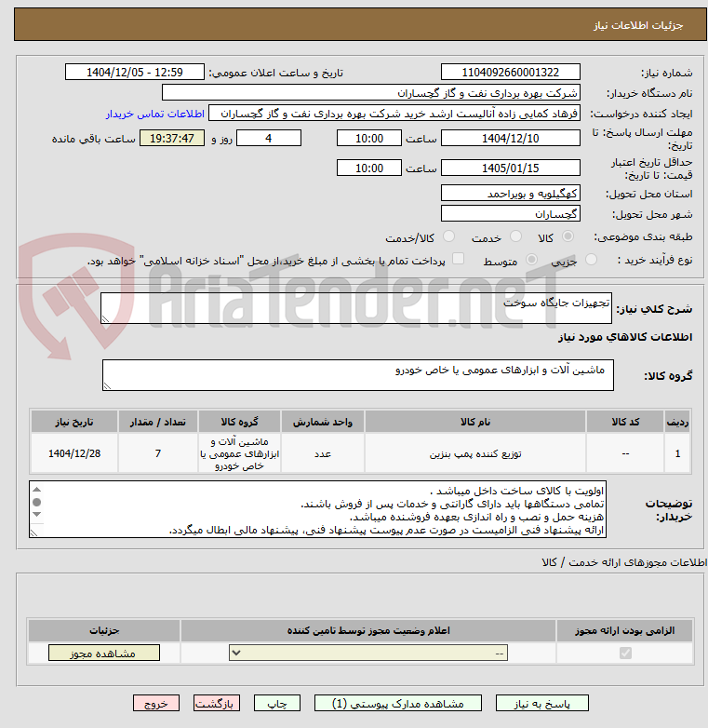Click scroll down arrow in توضیحات خریدار box
This screenshot has height=728, width=708.
36,515
